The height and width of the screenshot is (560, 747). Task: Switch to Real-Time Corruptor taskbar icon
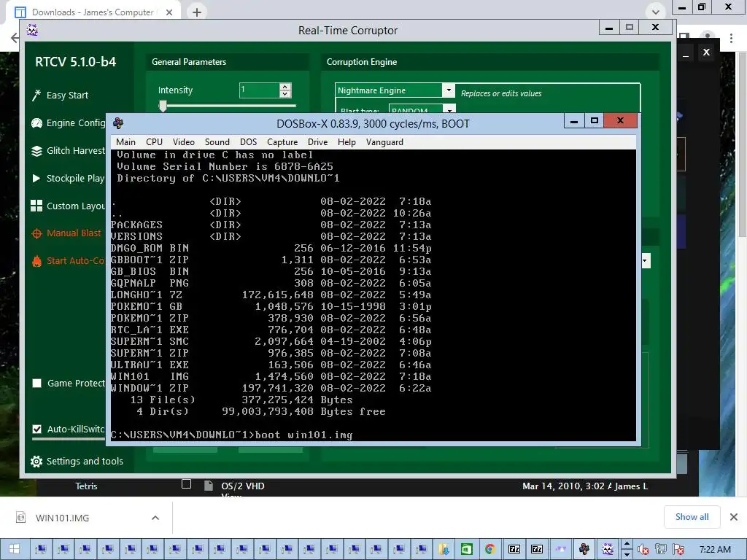[608, 549]
